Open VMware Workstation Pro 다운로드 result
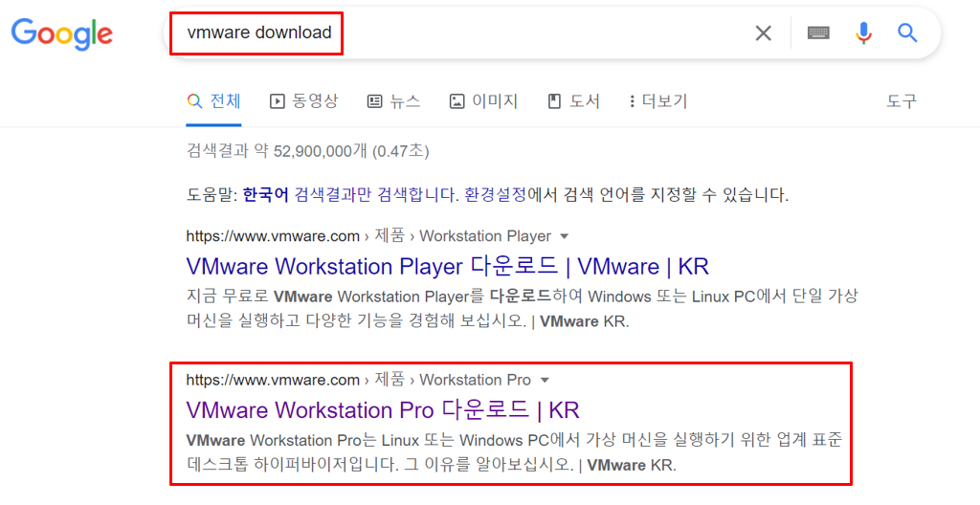980x505 pixels. (383, 410)
